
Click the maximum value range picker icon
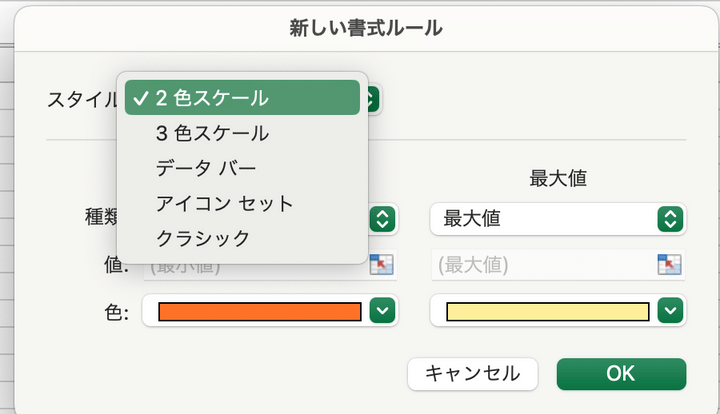click(x=669, y=264)
